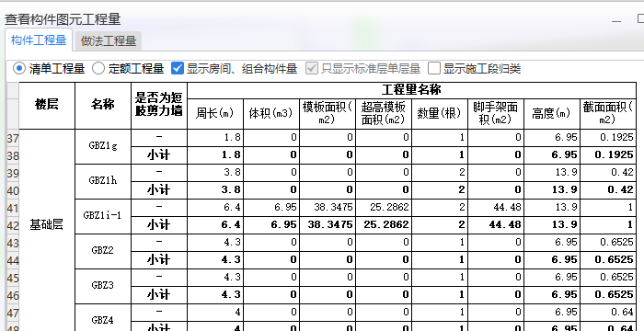Image resolution: width=644 pixels, height=331 pixels.
Task: Switch to the 构件工程量 tab
Action: 39,40
